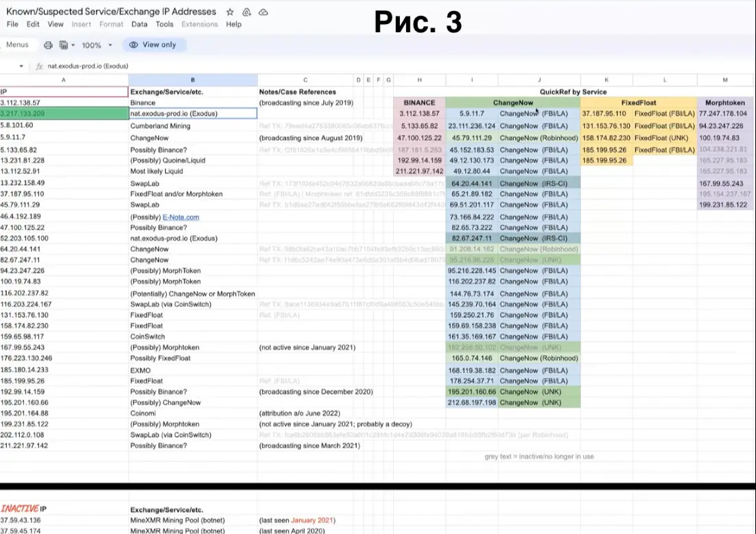Click note attribution a/o June 2022
Image resolution: width=756 pixels, height=534 pixels.
tap(299, 413)
